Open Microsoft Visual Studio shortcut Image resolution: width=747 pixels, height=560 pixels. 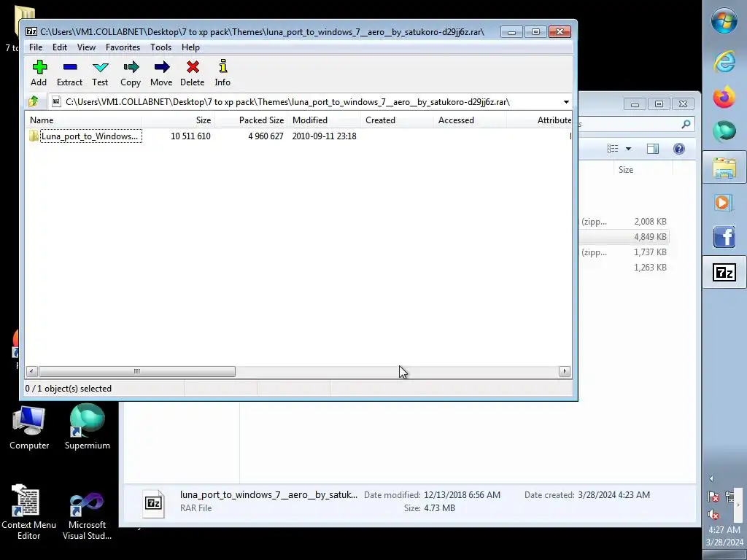pos(88,516)
